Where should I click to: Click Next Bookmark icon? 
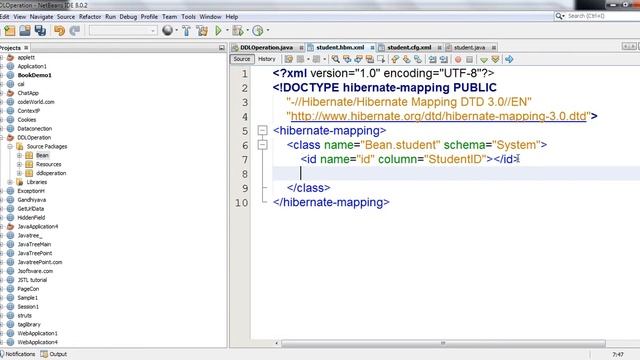(406, 59)
